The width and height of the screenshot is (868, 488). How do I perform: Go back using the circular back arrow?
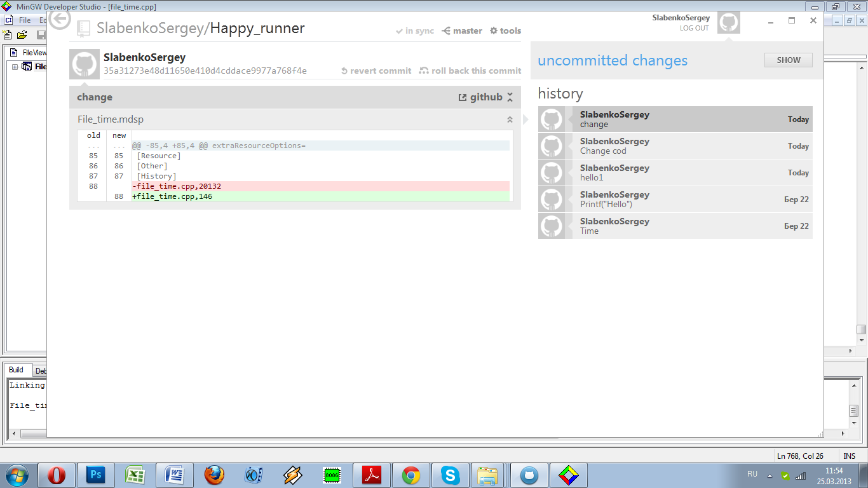click(60, 19)
